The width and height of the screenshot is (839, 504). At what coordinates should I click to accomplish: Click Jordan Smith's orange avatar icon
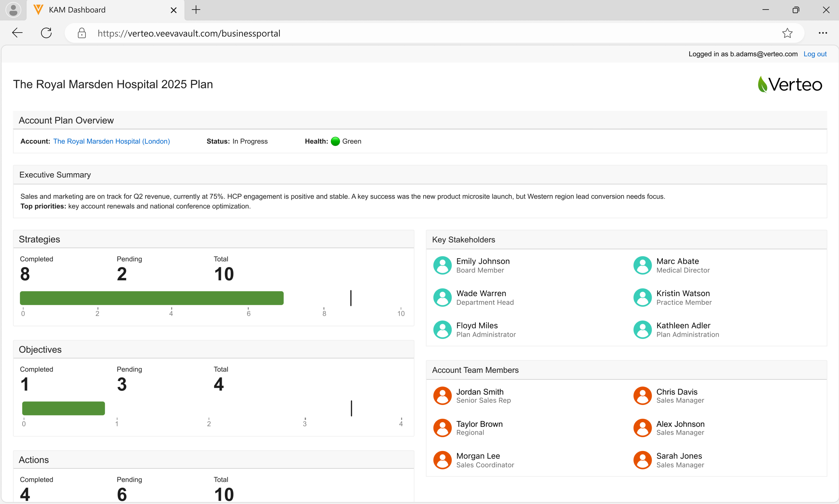(x=442, y=396)
